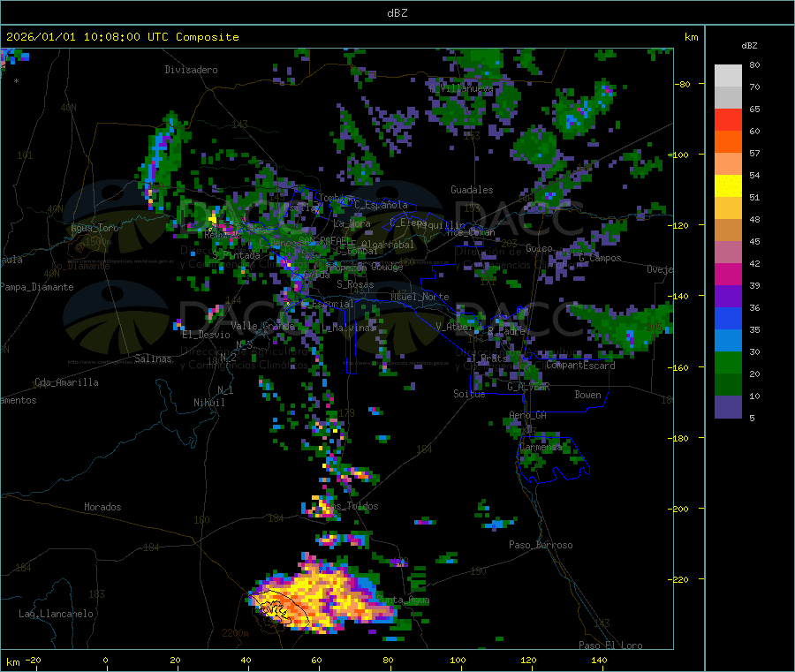Select the Carmensa location label
The height and width of the screenshot is (672, 795).
[541, 447]
